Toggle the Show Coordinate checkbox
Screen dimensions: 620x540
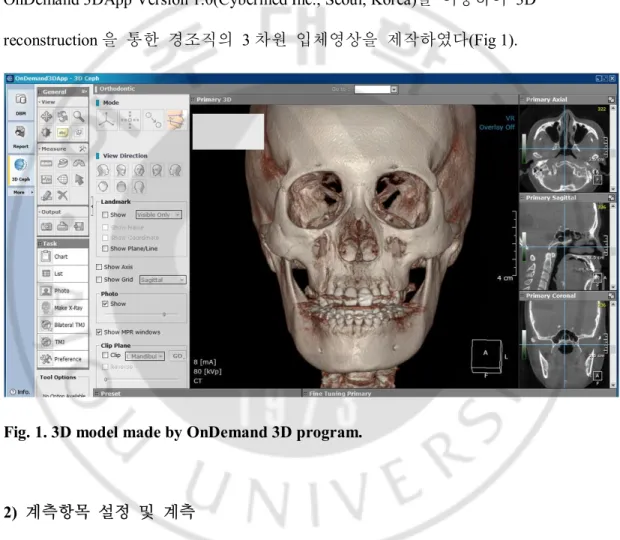105,238
